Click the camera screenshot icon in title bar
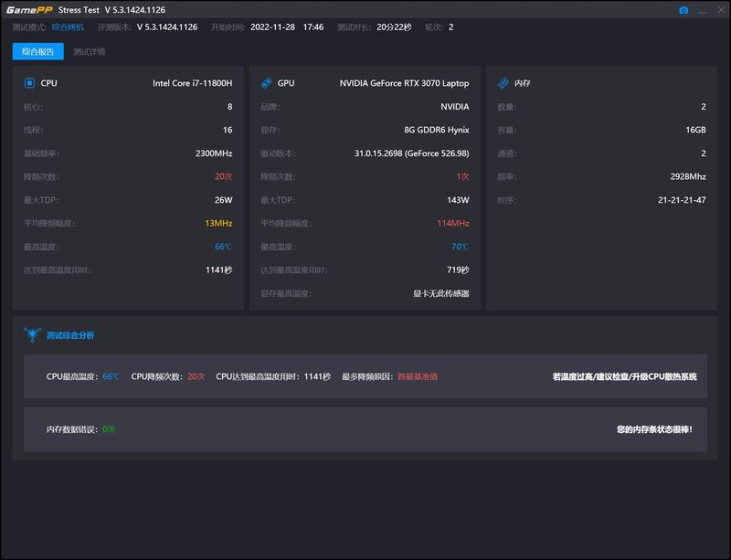Image resolution: width=731 pixels, height=560 pixels. pos(683,10)
